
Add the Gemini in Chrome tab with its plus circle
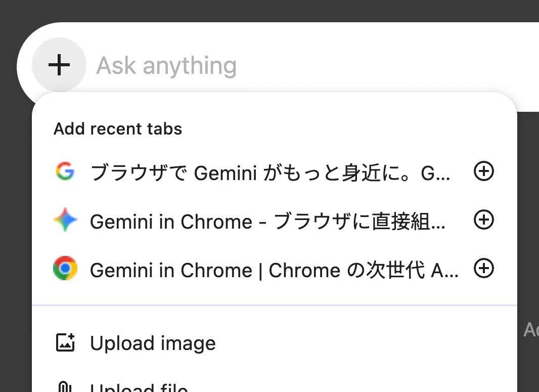[483, 220]
